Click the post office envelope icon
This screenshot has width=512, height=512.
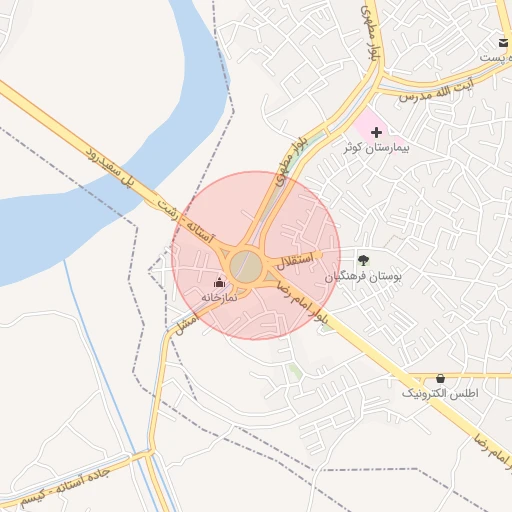pyautogui.click(x=503, y=43)
